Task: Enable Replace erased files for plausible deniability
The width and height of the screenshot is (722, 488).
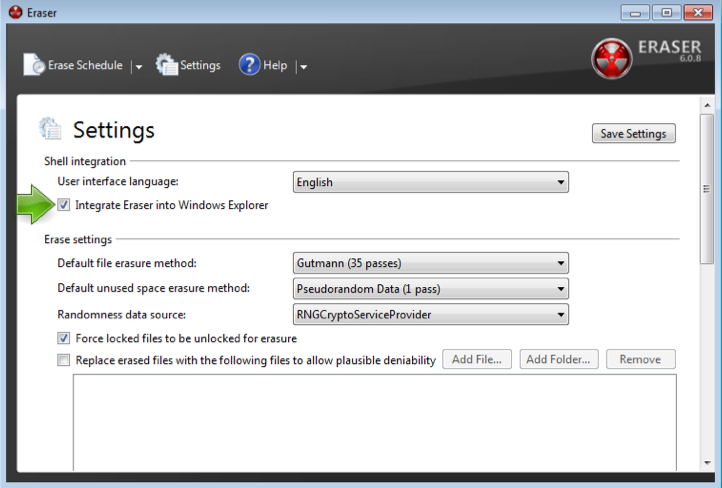Action: pyautogui.click(x=64, y=360)
